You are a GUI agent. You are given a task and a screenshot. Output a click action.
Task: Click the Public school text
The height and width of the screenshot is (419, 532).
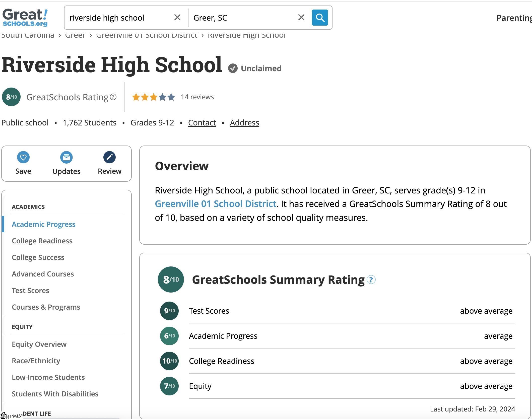point(25,123)
